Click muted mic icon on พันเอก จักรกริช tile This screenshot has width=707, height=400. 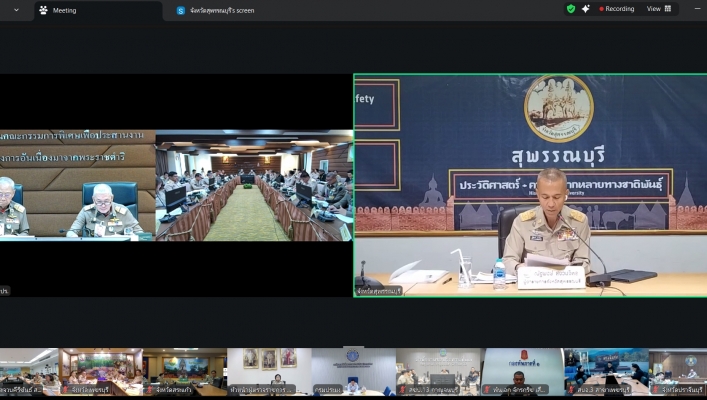[487, 390]
